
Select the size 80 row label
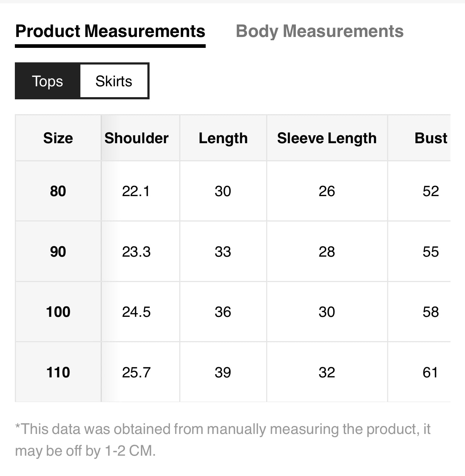pyautogui.click(x=58, y=191)
